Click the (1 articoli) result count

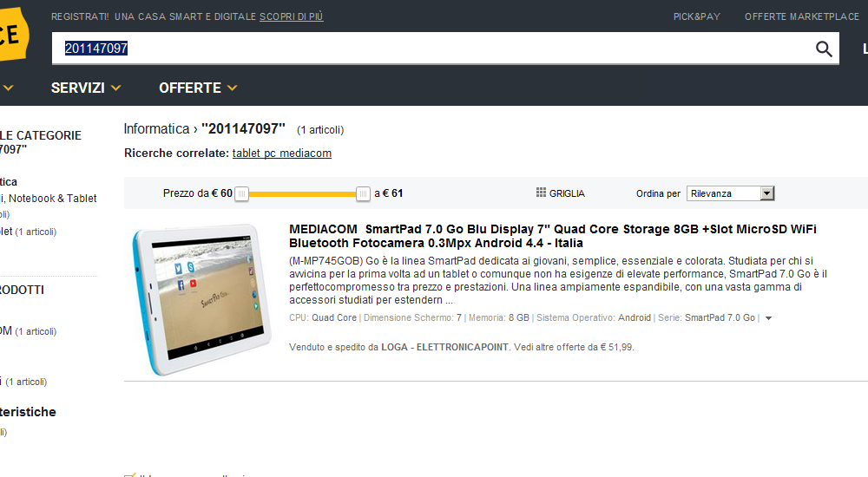click(320, 130)
